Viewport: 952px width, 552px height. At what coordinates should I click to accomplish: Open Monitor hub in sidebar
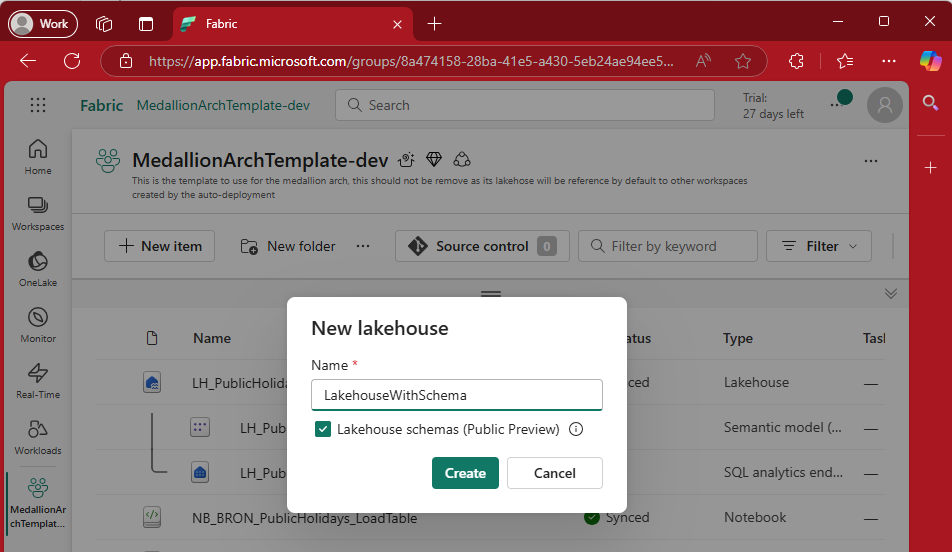click(38, 325)
